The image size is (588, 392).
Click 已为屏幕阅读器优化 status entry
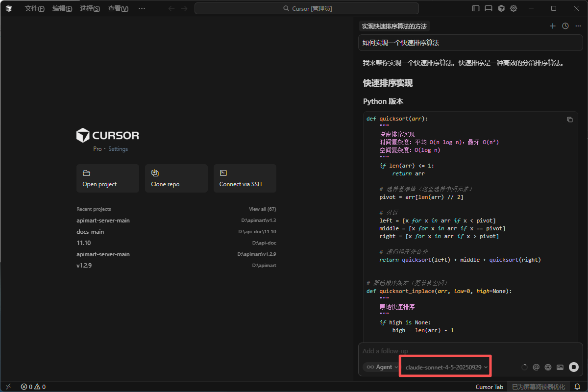pyautogui.click(x=538, y=387)
